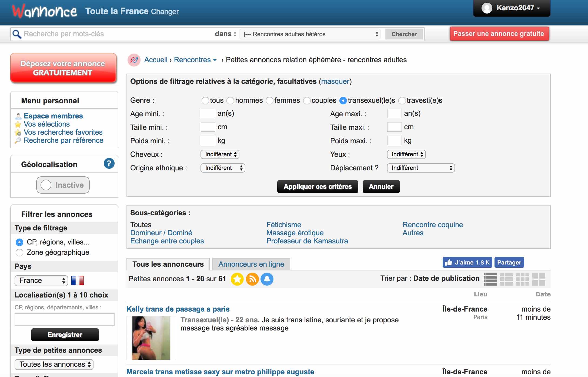Open the 'Massage érotique' subcategory link
588x377 pixels.
tap(295, 233)
